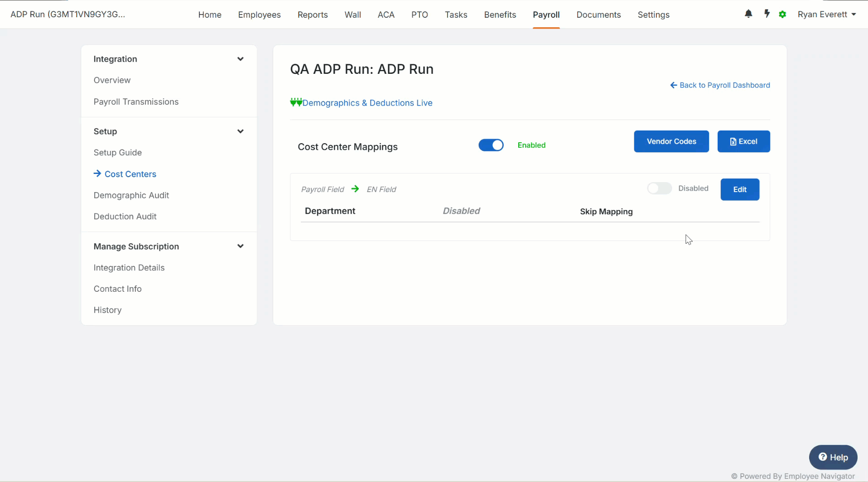868x482 pixels.
Task: Click the green Enabled status text
Action: click(x=531, y=145)
